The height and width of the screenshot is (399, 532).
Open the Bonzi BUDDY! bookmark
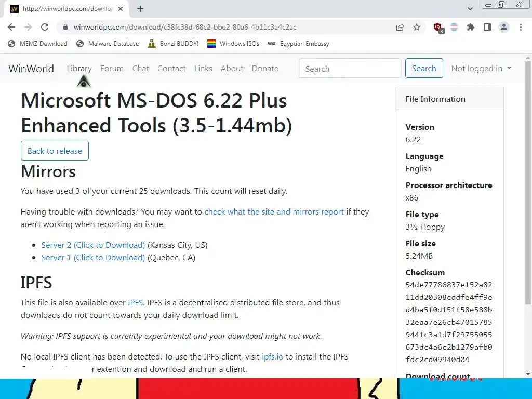173,44
